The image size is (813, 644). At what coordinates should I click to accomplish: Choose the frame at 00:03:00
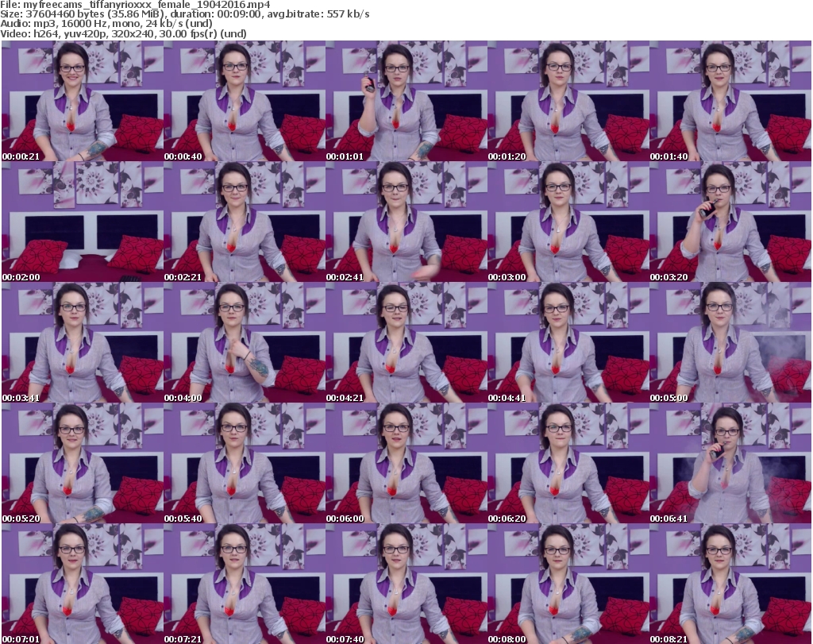(568, 222)
